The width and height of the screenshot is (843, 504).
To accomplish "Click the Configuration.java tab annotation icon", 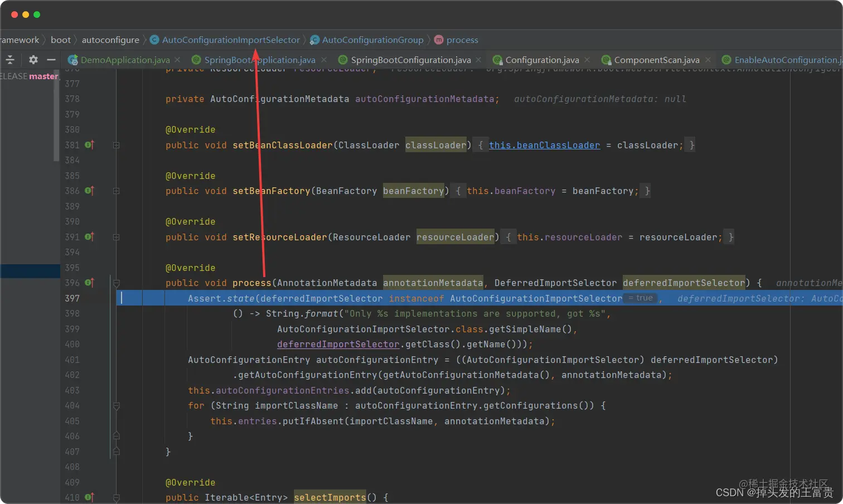I will [497, 60].
